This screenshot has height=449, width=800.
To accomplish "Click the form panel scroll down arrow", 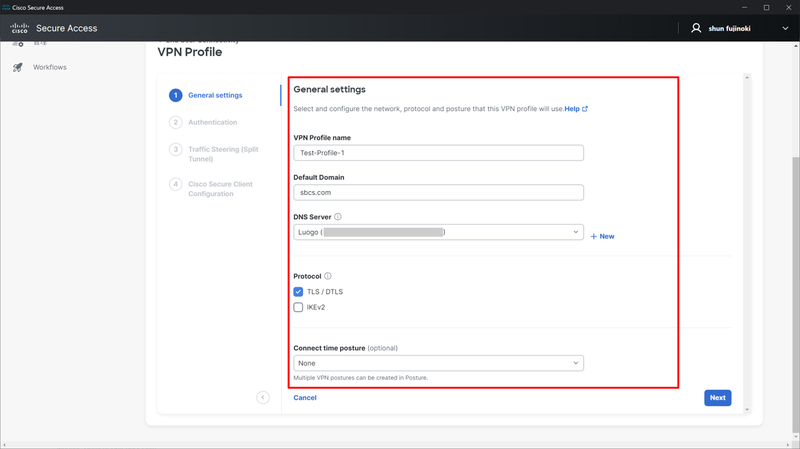I will (747, 409).
